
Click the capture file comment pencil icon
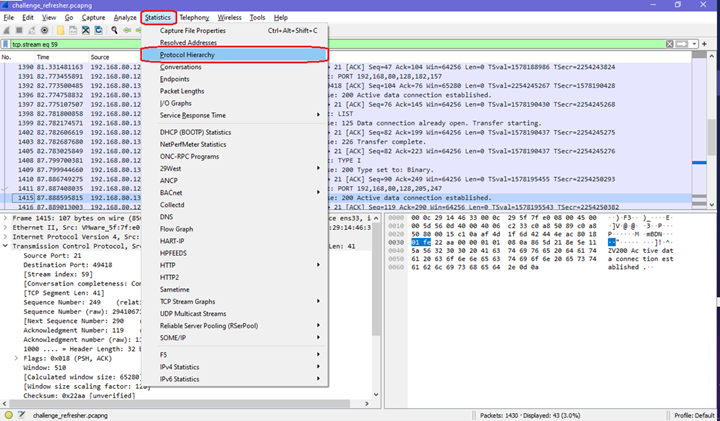21,415
